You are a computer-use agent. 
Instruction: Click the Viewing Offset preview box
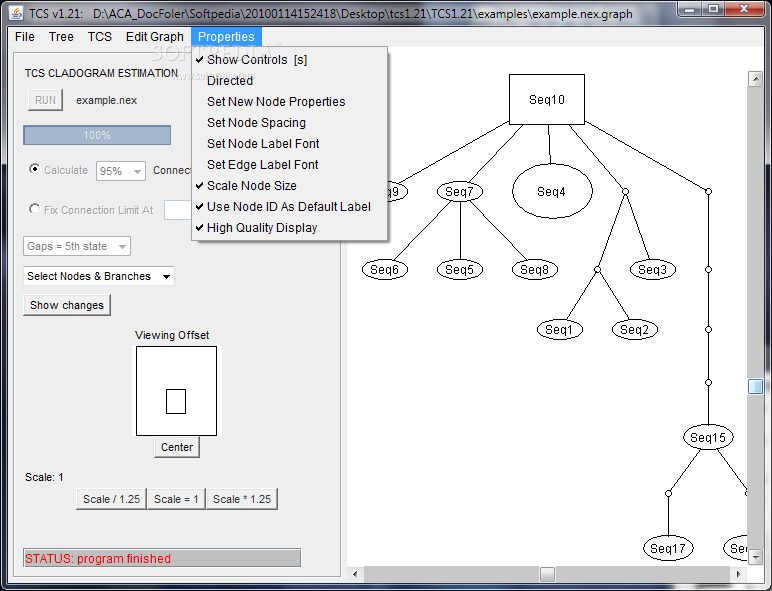[176, 391]
